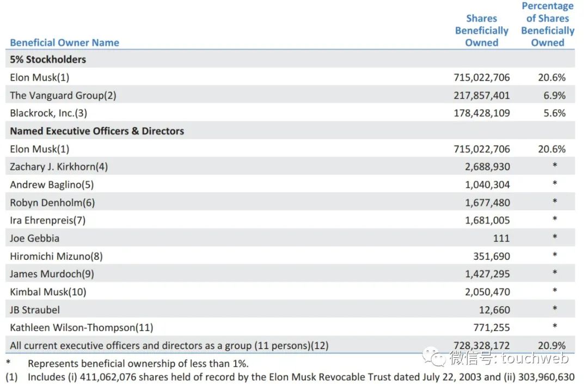The height and width of the screenshot is (384, 588).
Task: Select Named Executive Officers & Directors heading
Action: 97,131
